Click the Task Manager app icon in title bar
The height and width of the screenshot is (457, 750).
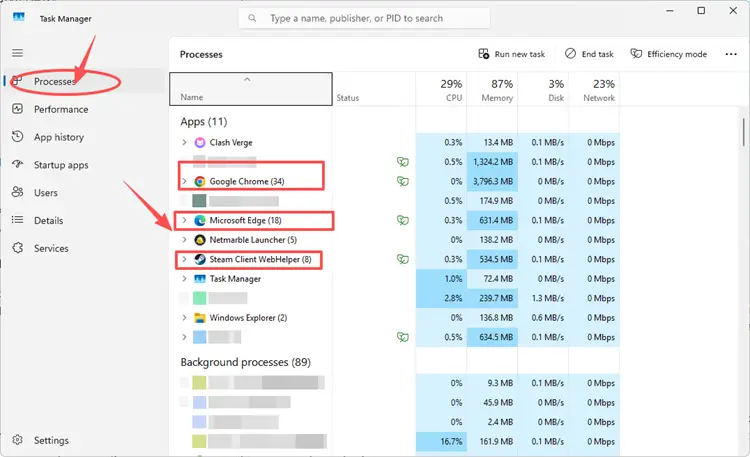(x=19, y=18)
